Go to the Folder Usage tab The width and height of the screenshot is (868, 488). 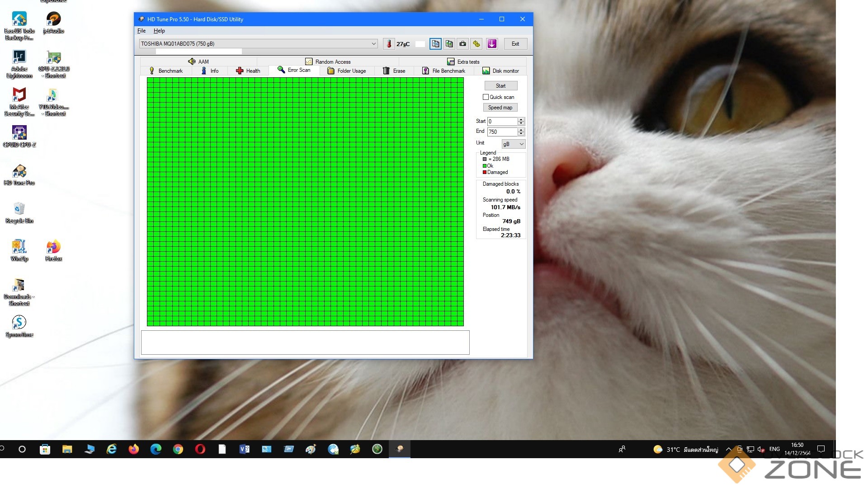pyautogui.click(x=347, y=71)
